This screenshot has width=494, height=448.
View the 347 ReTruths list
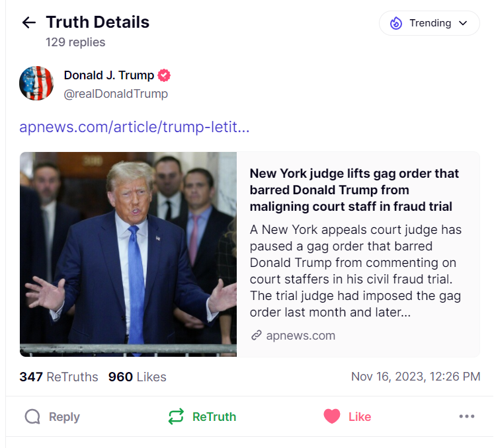point(59,377)
